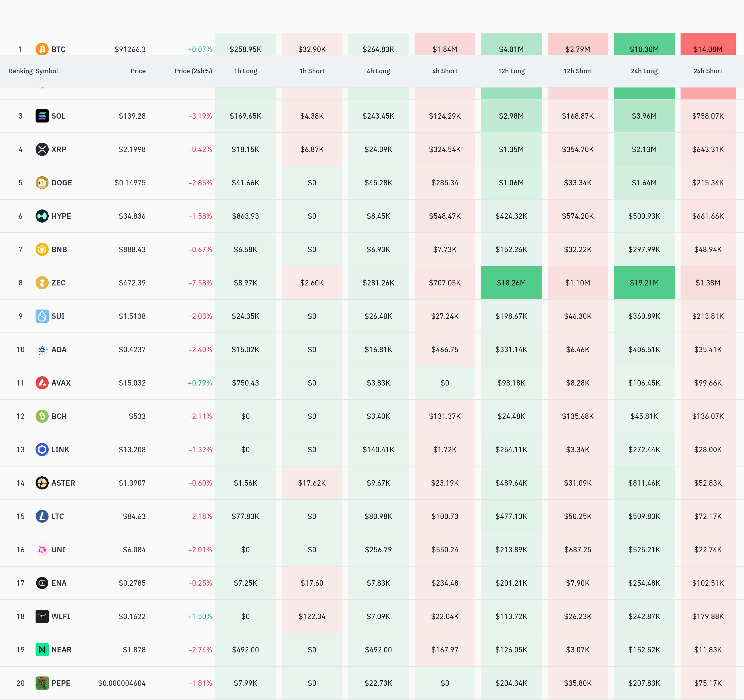Sort table by Ranking header
The width and height of the screenshot is (744, 700).
click(20, 71)
